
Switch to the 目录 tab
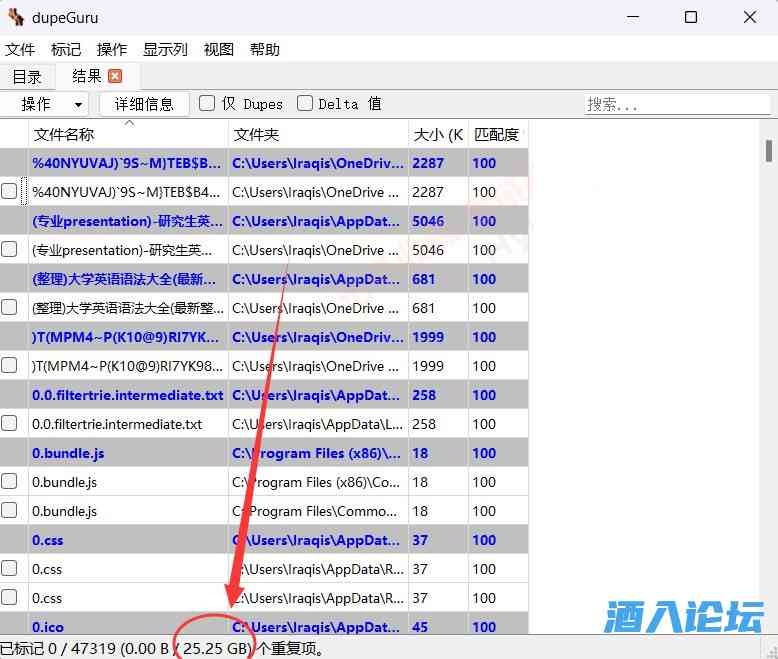27,77
